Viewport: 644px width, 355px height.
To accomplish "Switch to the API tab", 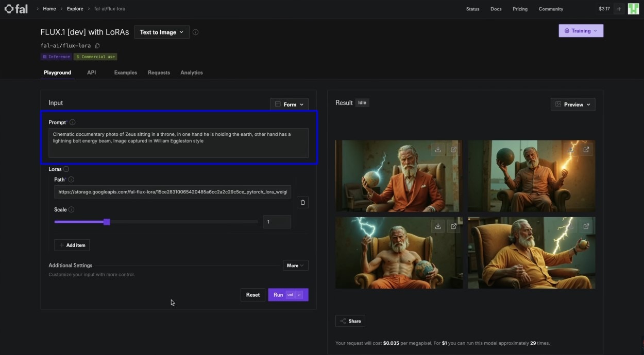I will 91,73.
